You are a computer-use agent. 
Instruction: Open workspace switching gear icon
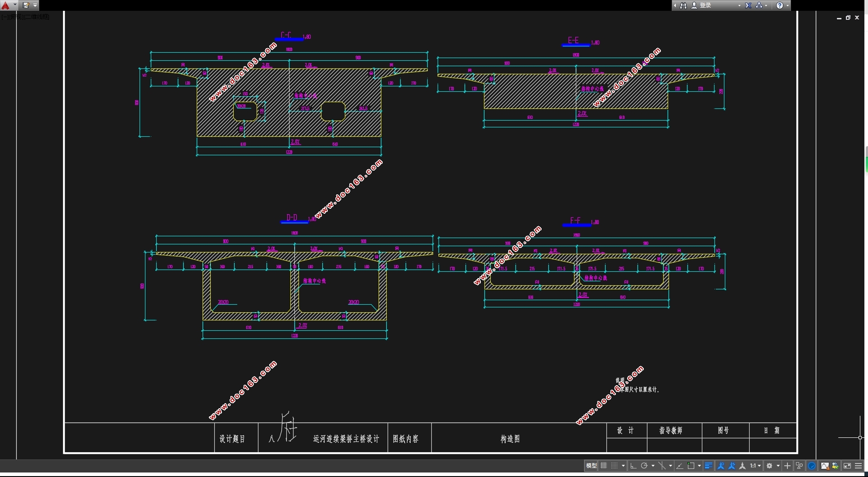coord(770,466)
